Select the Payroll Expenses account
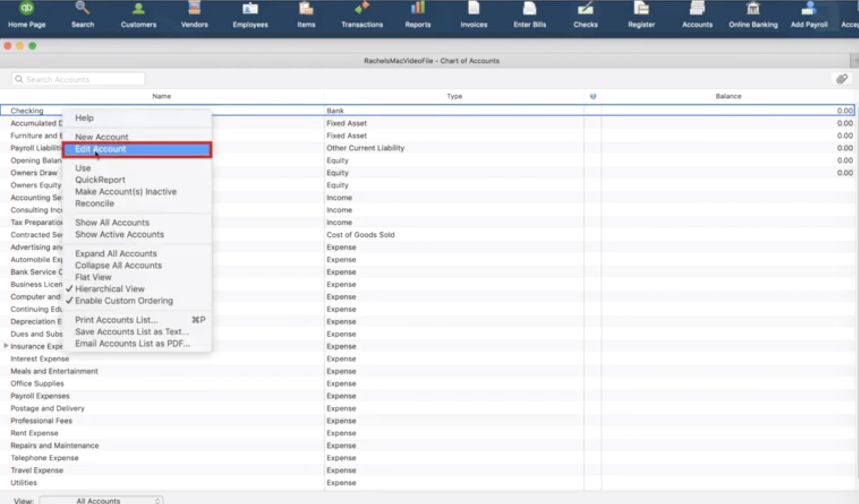Screen dimensions: 859x504 (x=40, y=396)
